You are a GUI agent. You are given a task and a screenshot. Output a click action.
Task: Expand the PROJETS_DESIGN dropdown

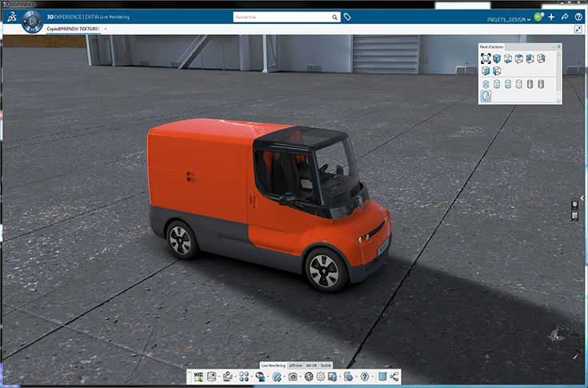pos(530,18)
